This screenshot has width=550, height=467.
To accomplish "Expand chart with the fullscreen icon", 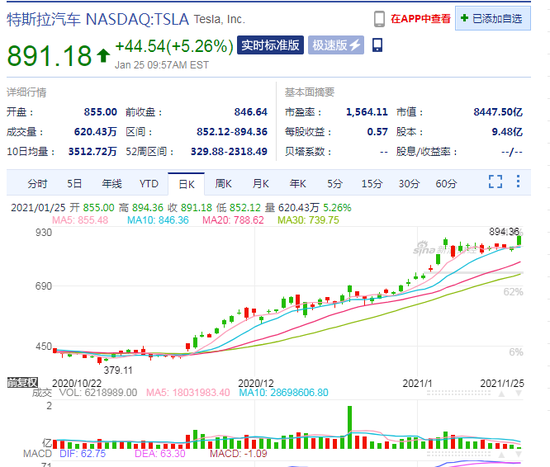I will (x=496, y=182).
